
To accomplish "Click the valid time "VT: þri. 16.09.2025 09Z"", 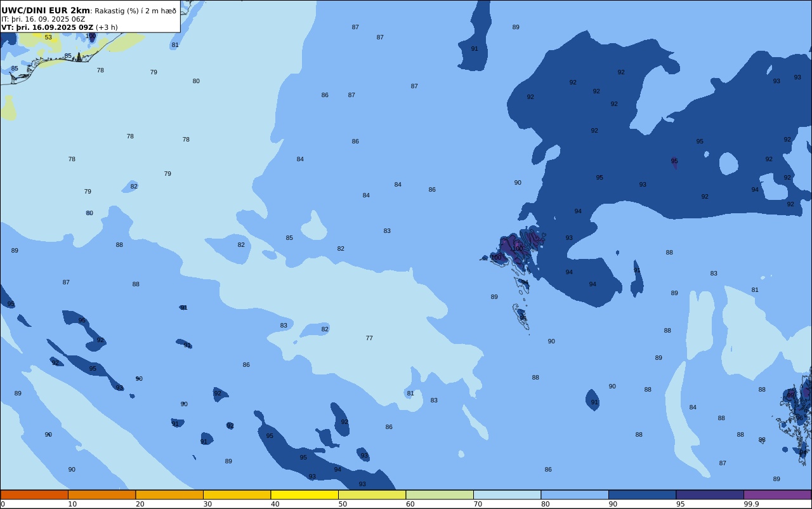I will (x=48, y=27).
